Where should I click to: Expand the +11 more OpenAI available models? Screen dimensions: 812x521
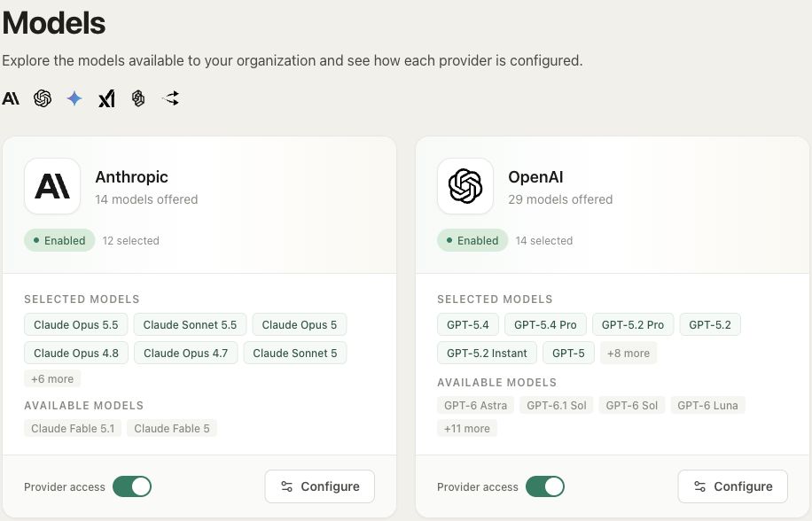point(467,428)
